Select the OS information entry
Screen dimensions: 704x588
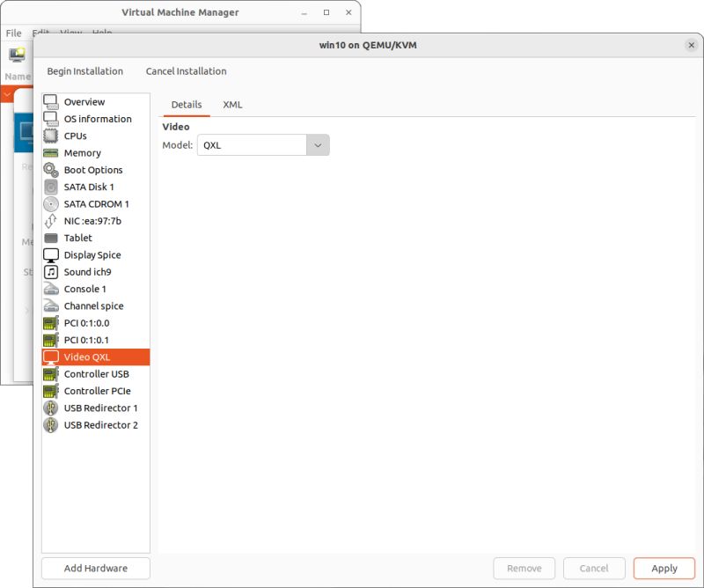(x=52, y=119)
